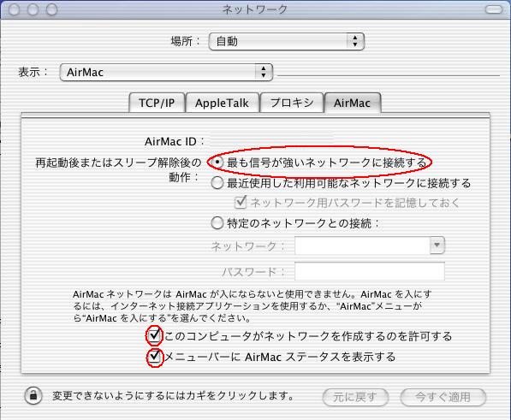
Task: Switch to the TCP/IP tab
Action: 157,103
